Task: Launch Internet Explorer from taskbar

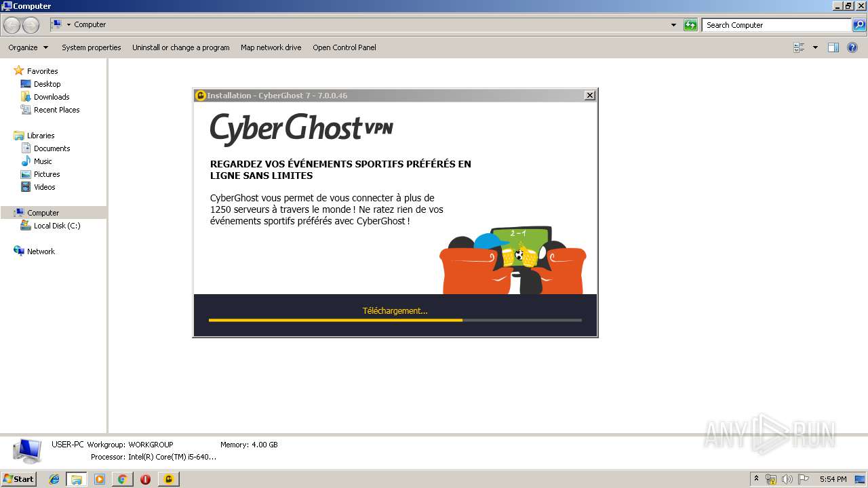Action: pos(54,479)
